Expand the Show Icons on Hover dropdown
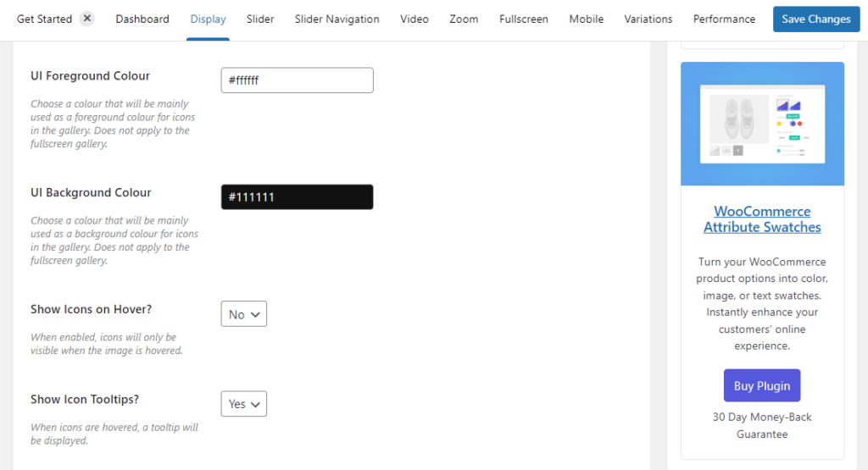Viewport: 868px width, 470px height. pyautogui.click(x=244, y=314)
